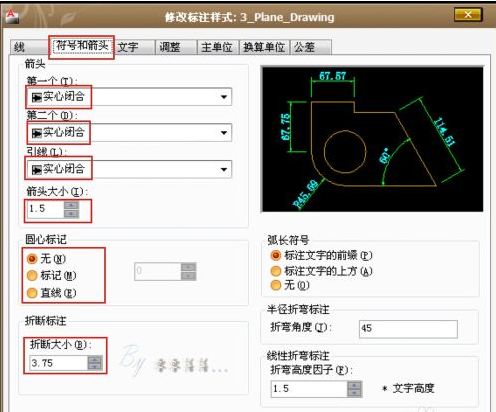
Task: Open the 公差 tab
Action: tap(311, 47)
